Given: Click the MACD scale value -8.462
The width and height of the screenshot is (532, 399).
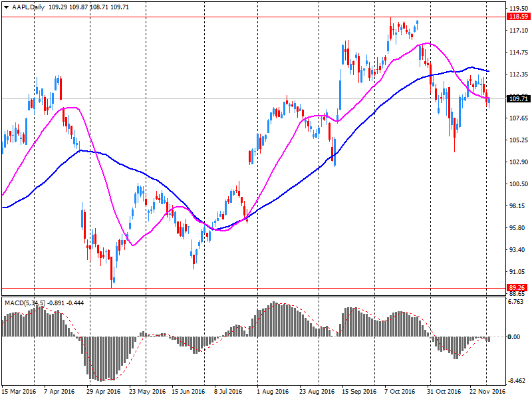Looking at the screenshot, I should coord(517,381).
